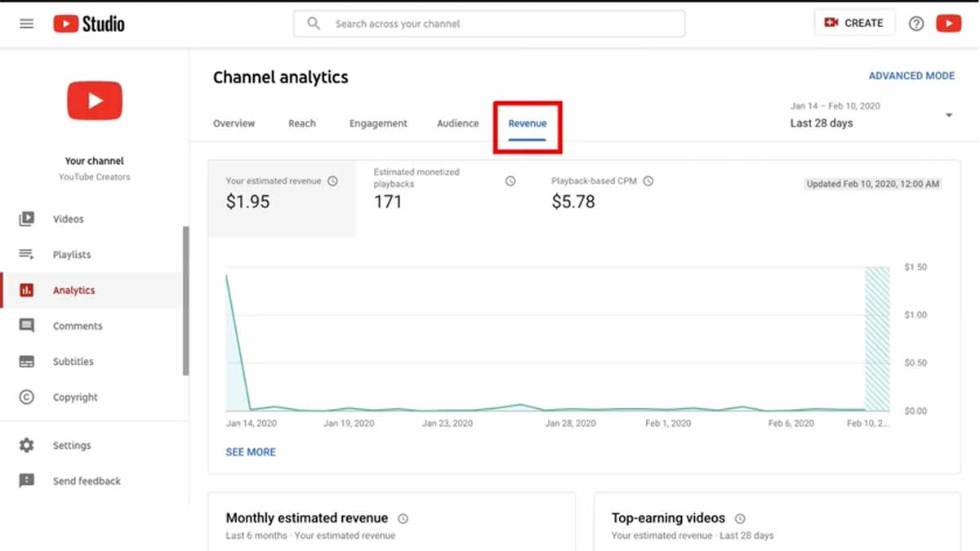This screenshot has width=980, height=551.
Task: Switch to the Overview tab
Action: (234, 123)
